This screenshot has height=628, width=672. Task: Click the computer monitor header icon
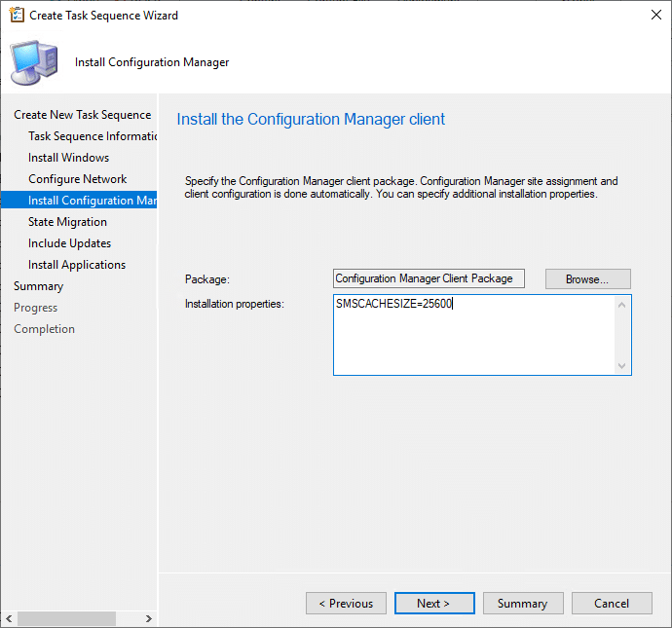pyautogui.click(x=34, y=63)
